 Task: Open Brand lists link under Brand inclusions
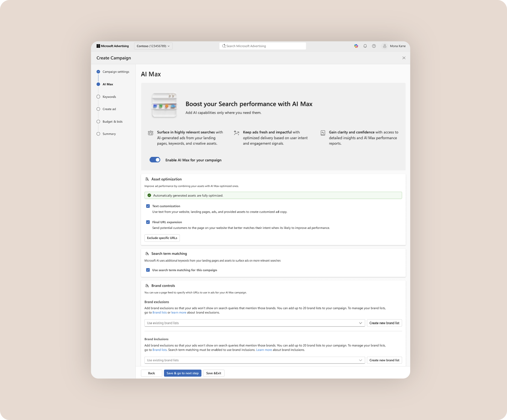[160, 350]
